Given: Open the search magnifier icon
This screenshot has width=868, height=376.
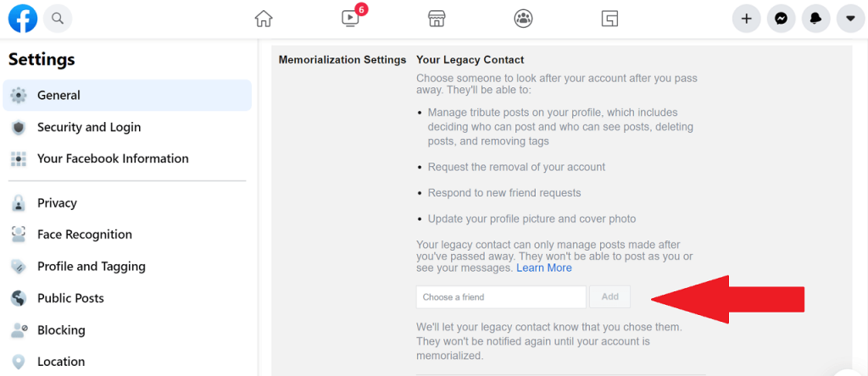Looking at the screenshot, I should pos(58,19).
